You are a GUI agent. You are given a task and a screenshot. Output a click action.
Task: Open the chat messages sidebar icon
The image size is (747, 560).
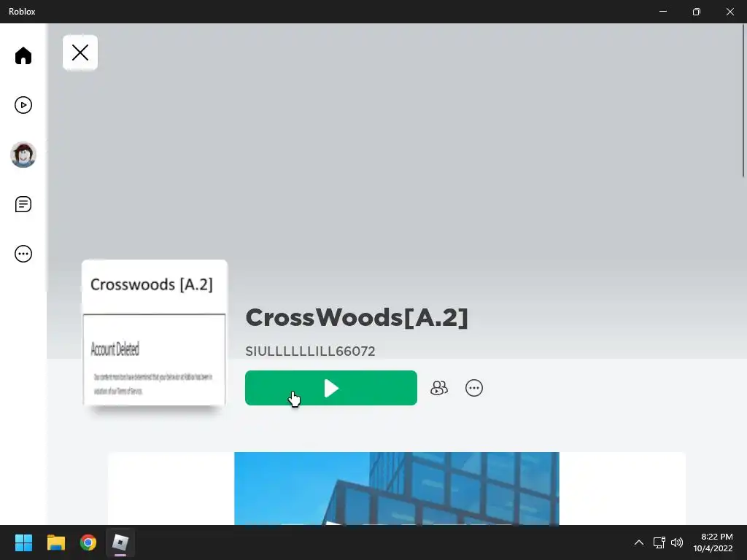click(x=23, y=204)
